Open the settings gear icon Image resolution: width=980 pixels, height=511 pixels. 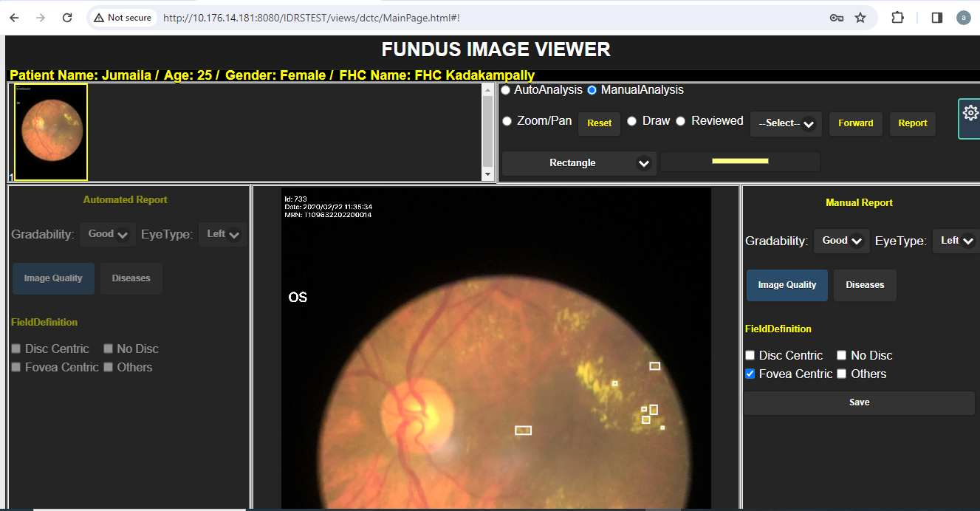[x=970, y=113]
